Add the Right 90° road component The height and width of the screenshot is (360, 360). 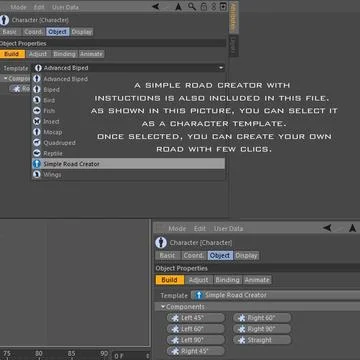262,329
